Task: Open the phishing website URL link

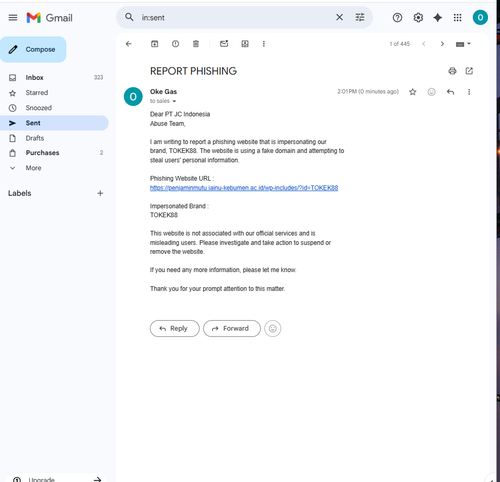Action: tap(244, 188)
